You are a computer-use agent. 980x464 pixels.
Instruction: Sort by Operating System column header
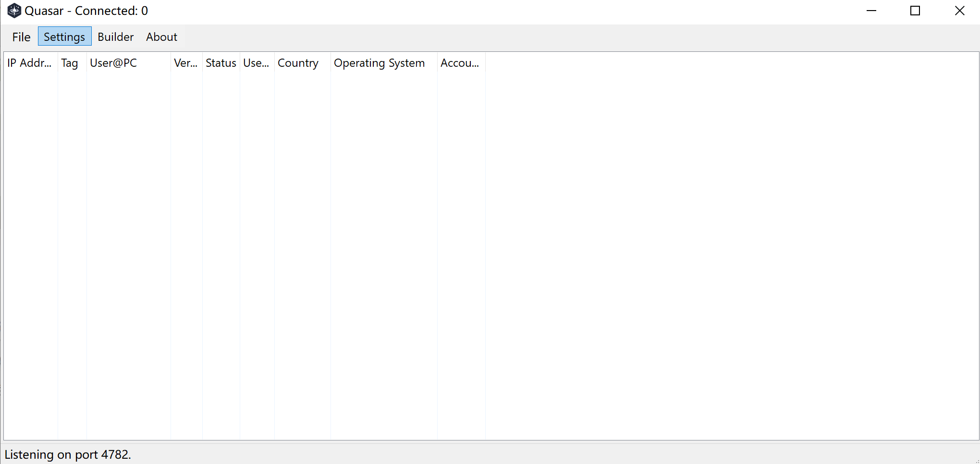coord(384,63)
